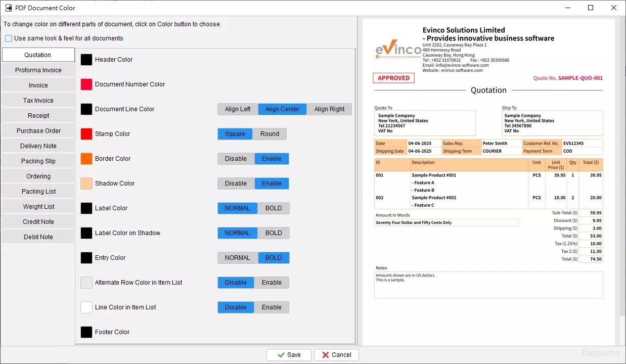Select the Credit Note tab
The image size is (626, 364).
38,222
